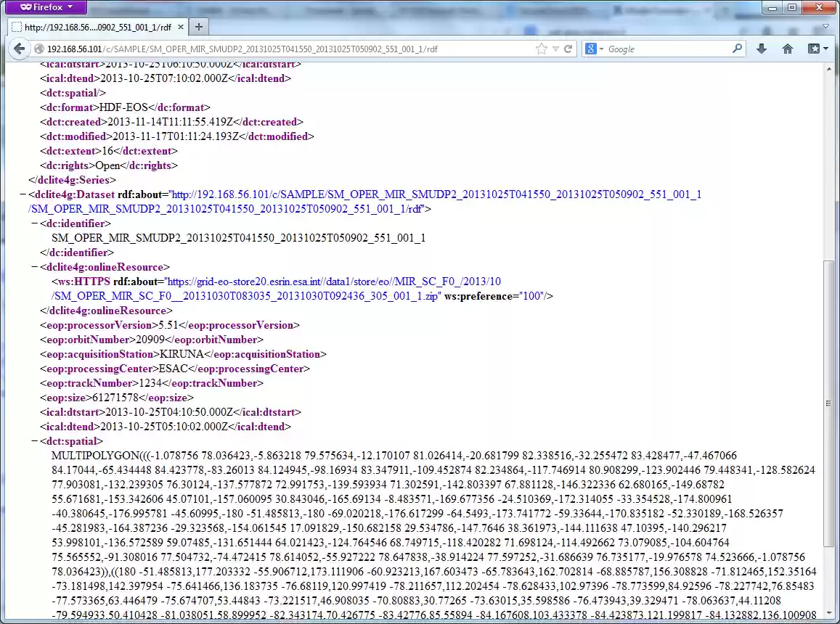Click inside the address bar URL field
The width and height of the screenshot is (840, 624).
(x=290, y=49)
